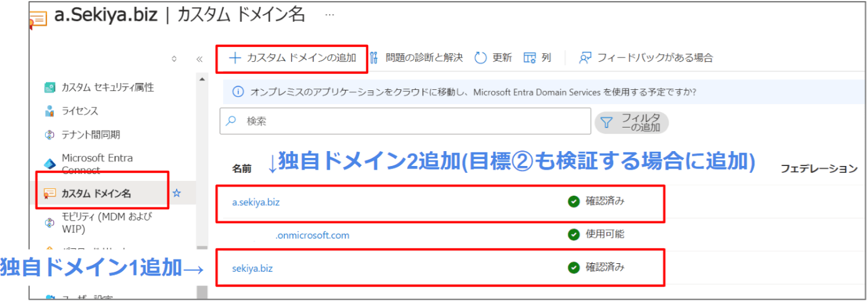The width and height of the screenshot is (868, 301).
Task: Click フィルターの追加 button
Action: pyautogui.click(x=631, y=122)
